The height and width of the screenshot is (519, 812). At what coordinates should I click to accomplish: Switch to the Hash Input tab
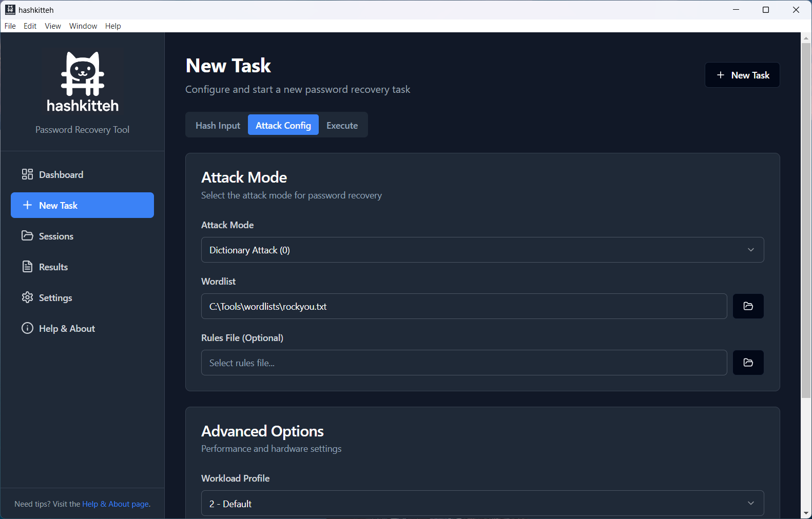point(218,125)
